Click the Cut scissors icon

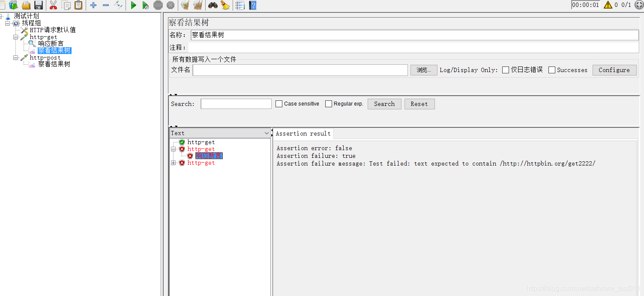[x=54, y=5]
